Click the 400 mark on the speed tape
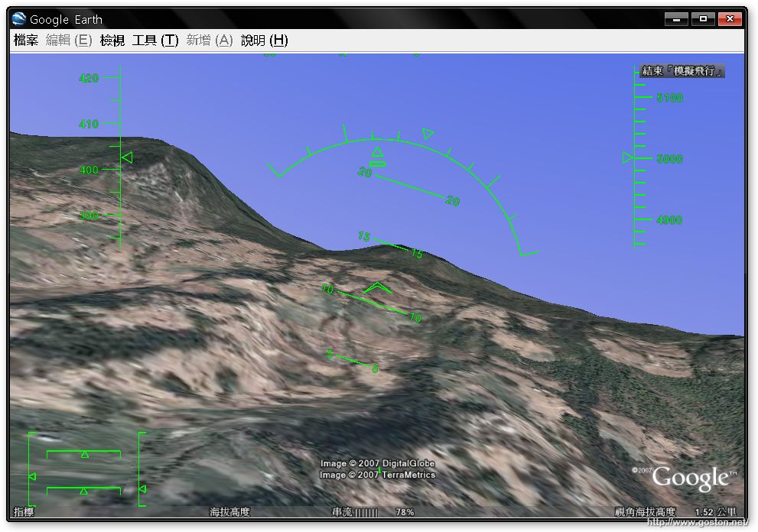Screen dimensions: 758x532 89,170
